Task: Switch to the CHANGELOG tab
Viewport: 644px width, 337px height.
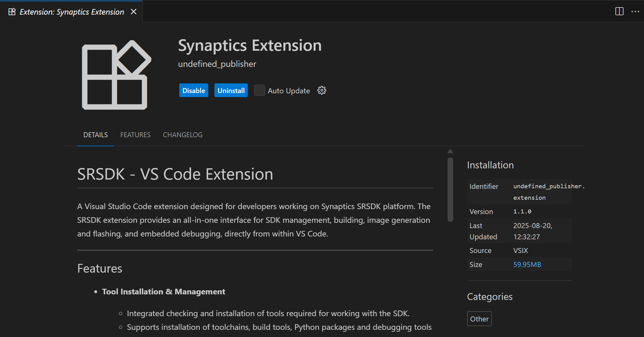Action: [183, 135]
